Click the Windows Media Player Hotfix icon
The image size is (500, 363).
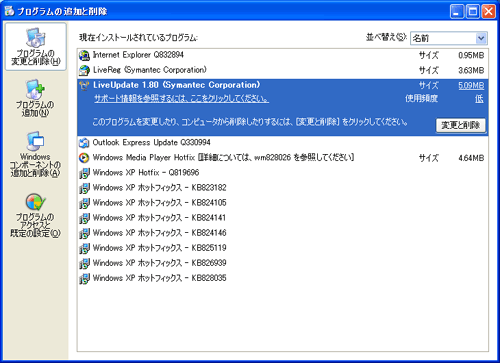84,158
